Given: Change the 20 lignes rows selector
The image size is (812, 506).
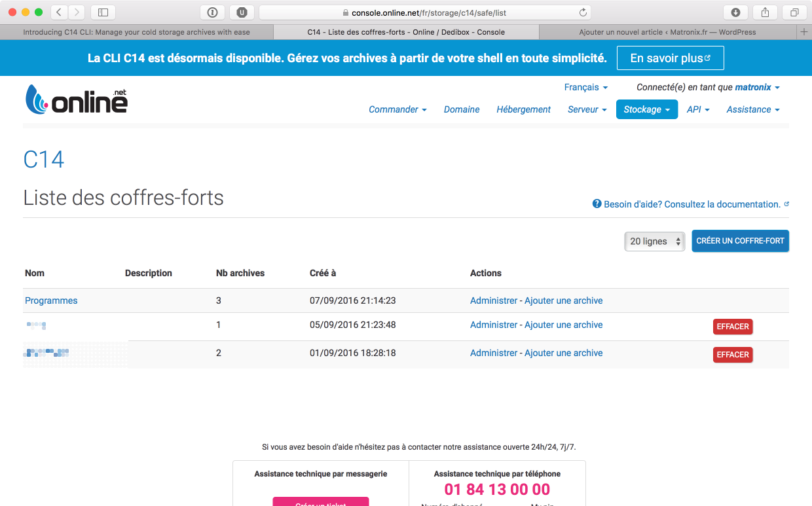Looking at the screenshot, I should coord(654,241).
